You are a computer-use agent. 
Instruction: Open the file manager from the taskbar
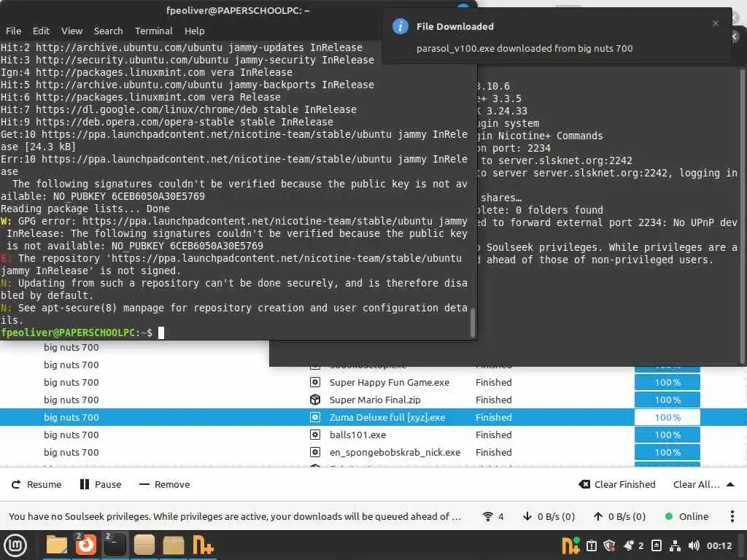(57, 545)
